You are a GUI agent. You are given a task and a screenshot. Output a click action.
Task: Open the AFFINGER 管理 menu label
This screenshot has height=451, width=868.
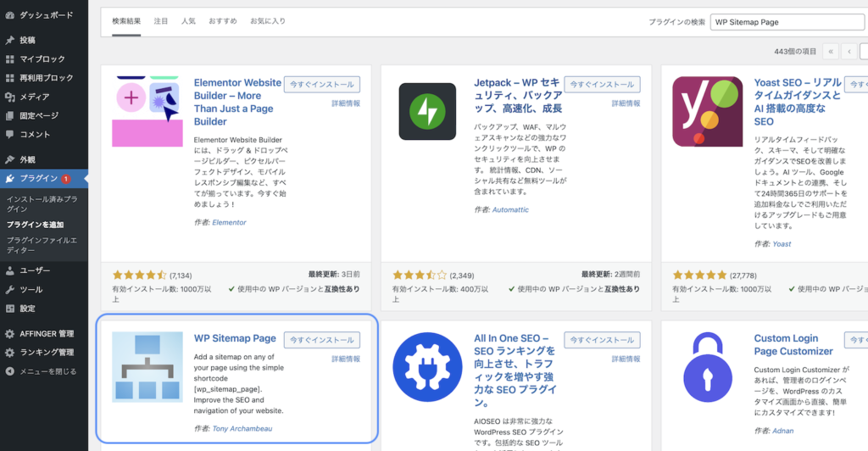click(47, 334)
